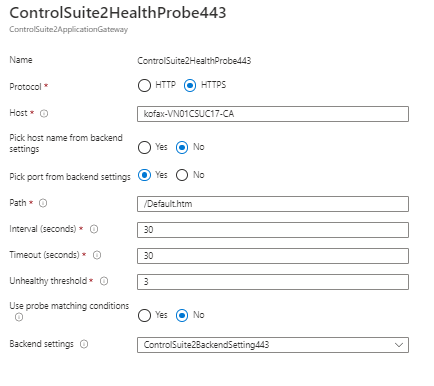Set Pick port from backend settings to No
This screenshot has height=386, width=434.
pyautogui.click(x=182, y=175)
